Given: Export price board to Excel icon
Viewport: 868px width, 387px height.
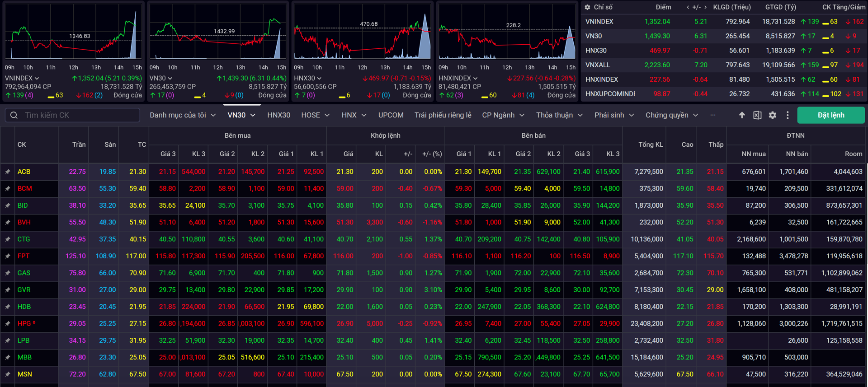Looking at the screenshot, I should [757, 115].
